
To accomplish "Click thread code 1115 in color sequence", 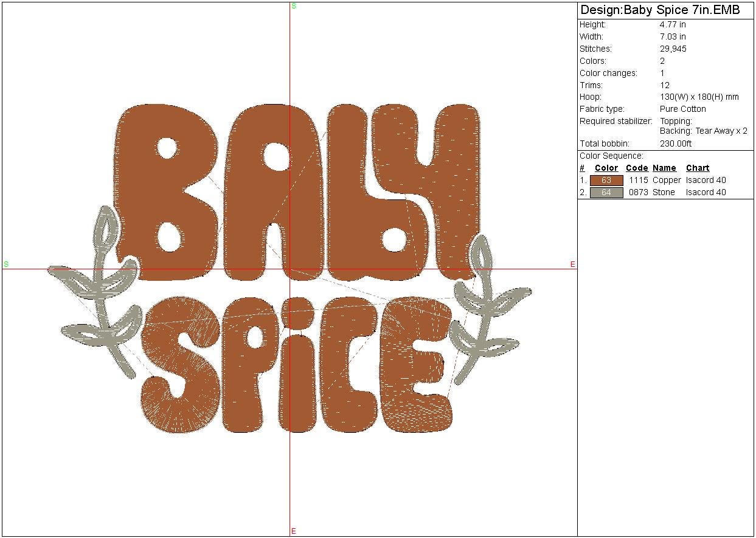I will 638,181.
